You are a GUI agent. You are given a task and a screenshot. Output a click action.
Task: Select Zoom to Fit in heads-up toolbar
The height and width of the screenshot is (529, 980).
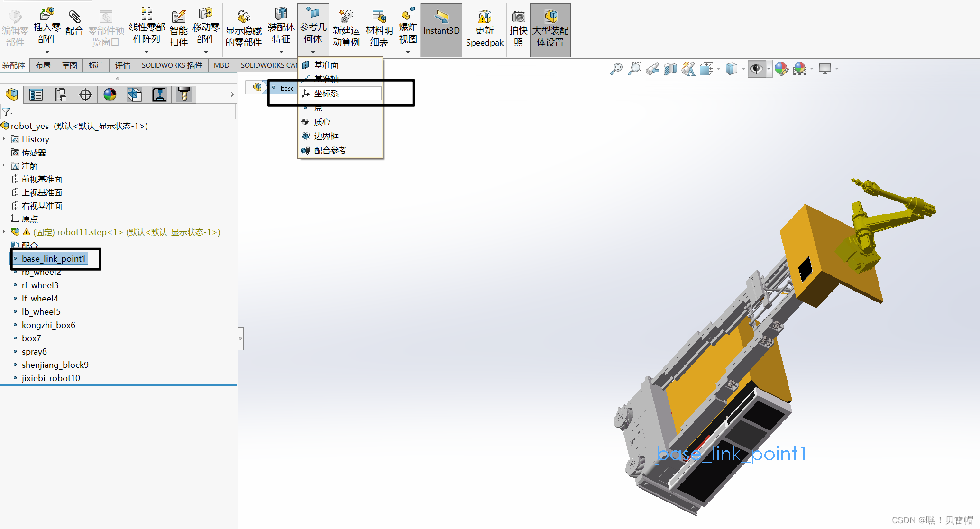click(x=615, y=68)
